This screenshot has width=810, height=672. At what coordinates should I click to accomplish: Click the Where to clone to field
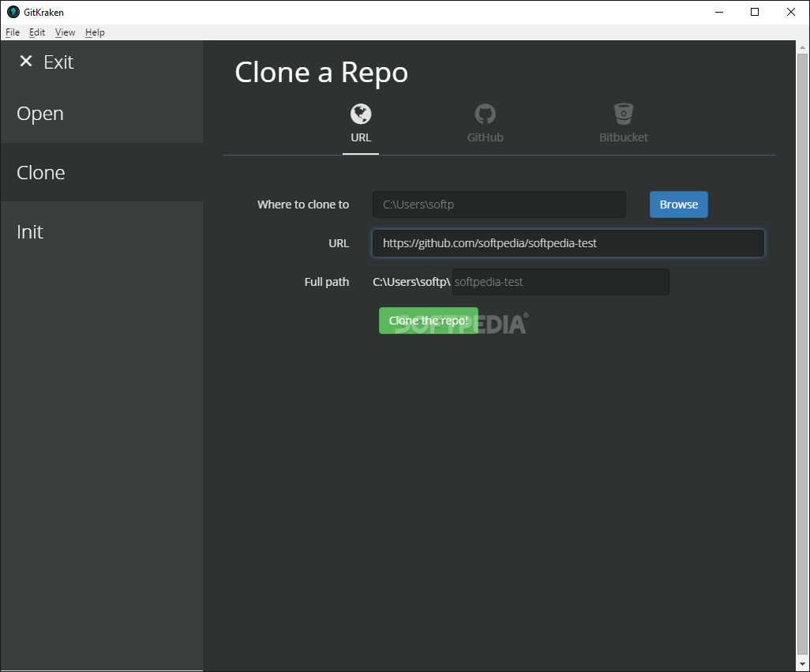[x=499, y=205]
